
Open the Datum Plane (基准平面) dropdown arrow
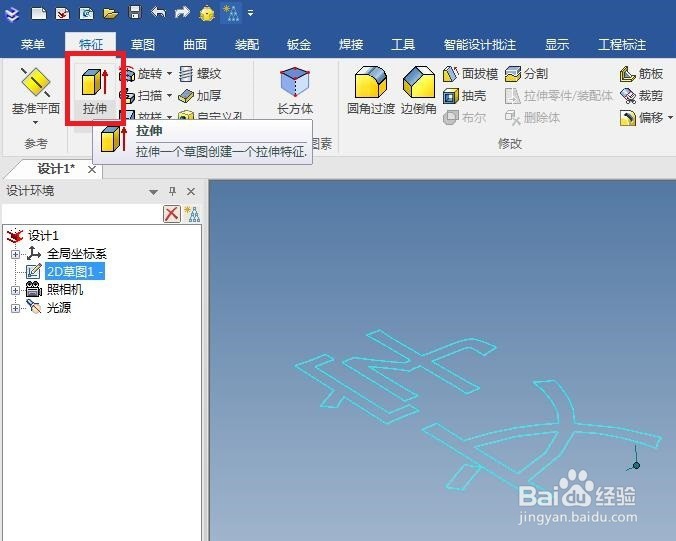(35, 123)
